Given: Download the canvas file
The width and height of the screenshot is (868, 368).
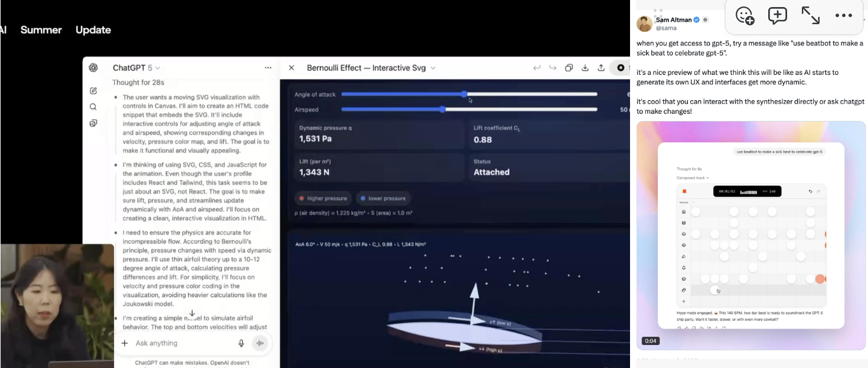Looking at the screenshot, I should click(x=585, y=68).
